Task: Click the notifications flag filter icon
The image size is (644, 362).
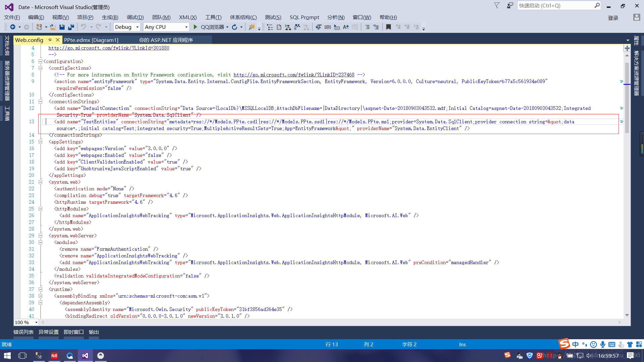Action: pos(497,5)
